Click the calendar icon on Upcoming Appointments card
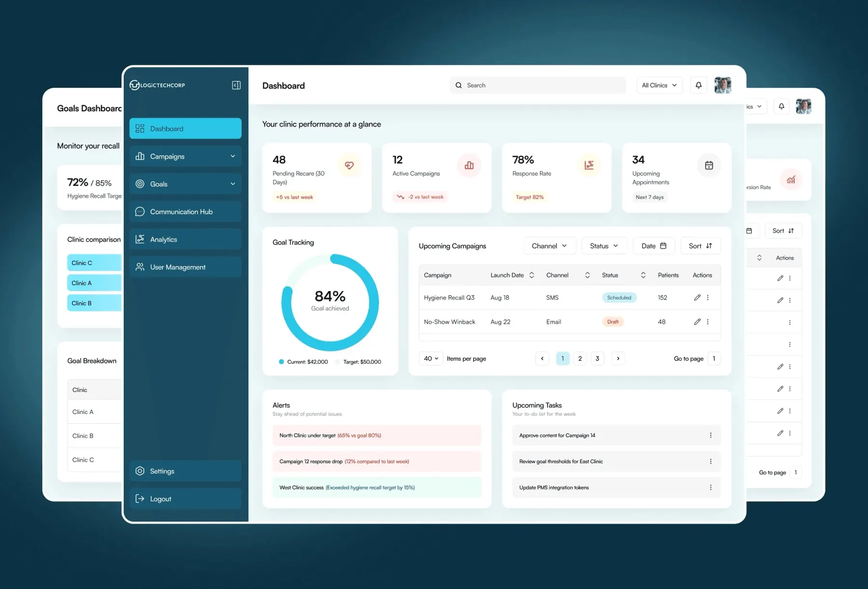The width and height of the screenshot is (868, 589). tap(709, 165)
